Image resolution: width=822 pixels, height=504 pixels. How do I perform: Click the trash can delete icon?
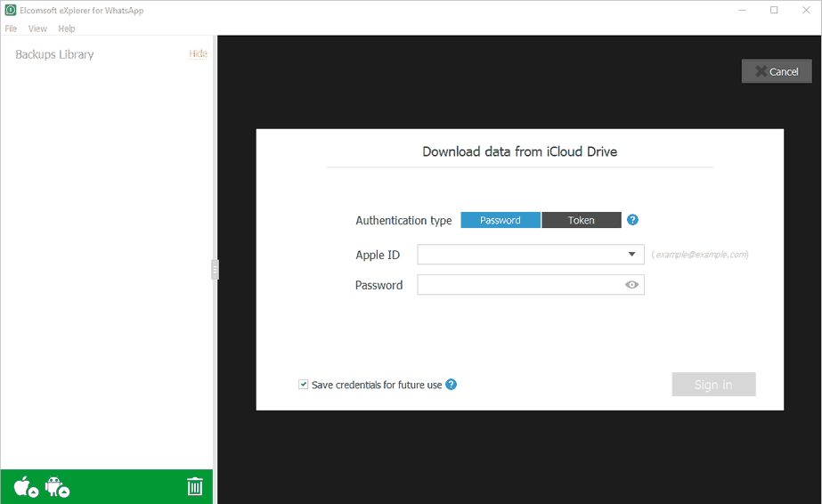195,486
